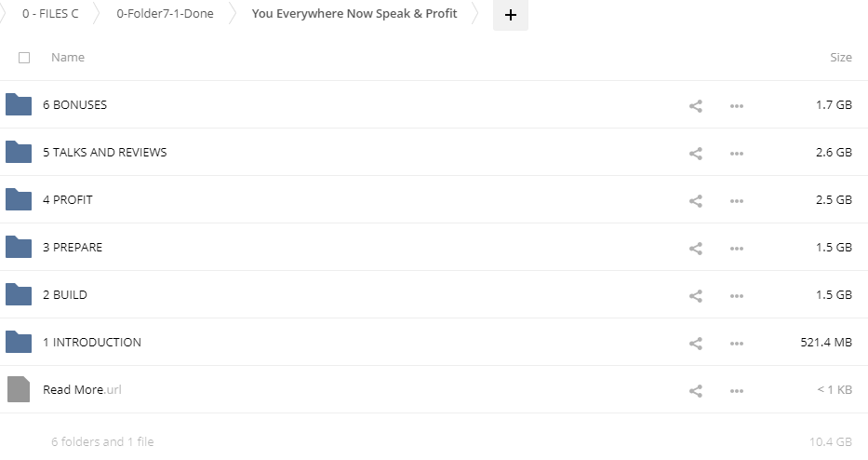Show more options for 1 INTRODUCTION
The image size is (868, 460).
(737, 343)
